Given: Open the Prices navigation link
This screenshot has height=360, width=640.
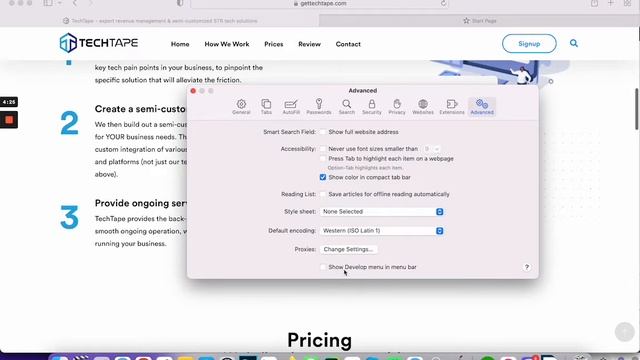Looking at the screenshot, I should coord(273,44).
